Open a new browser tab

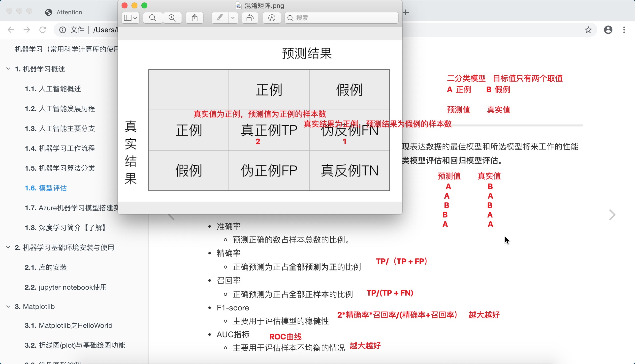click(x=406, y=12)
